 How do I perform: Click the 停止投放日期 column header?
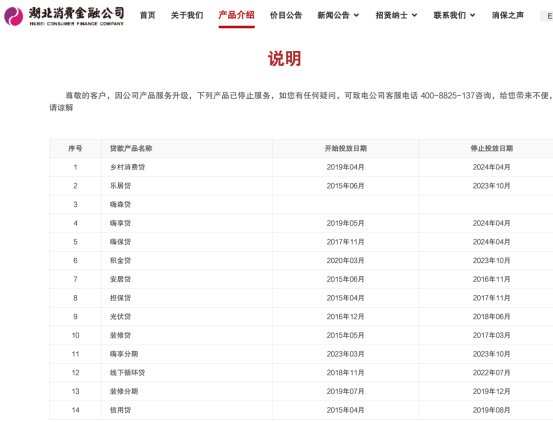coord(492,148)
